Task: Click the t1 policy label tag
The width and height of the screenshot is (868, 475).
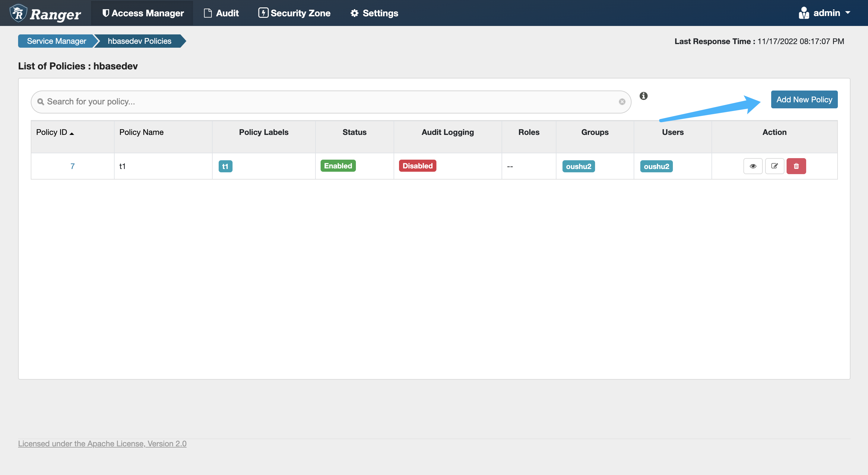Action: [x=225, y=166]
